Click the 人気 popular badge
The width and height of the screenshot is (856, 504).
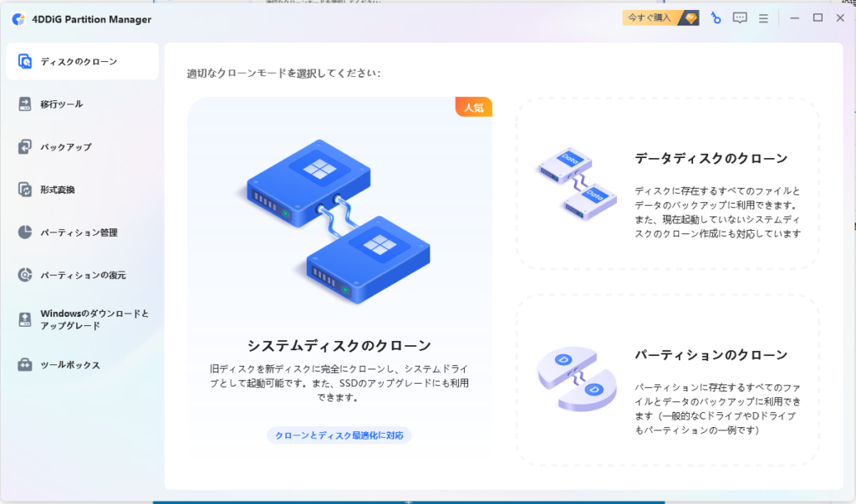[x=474, y=107]
